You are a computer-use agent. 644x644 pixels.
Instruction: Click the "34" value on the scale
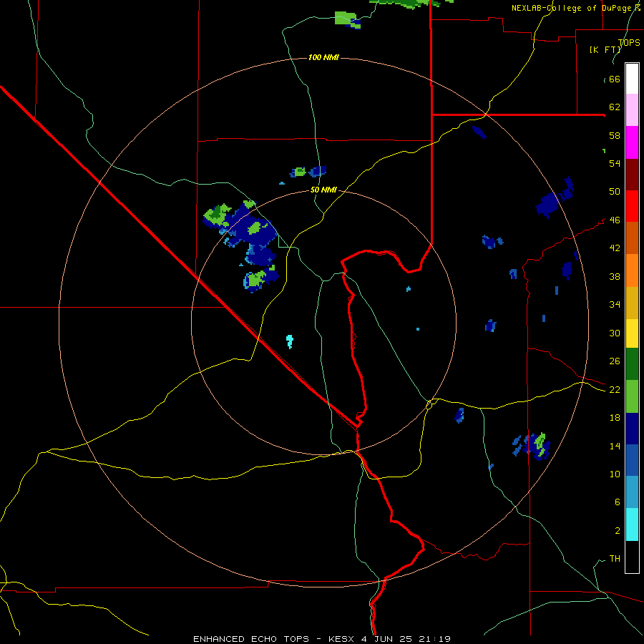[615, 304]
